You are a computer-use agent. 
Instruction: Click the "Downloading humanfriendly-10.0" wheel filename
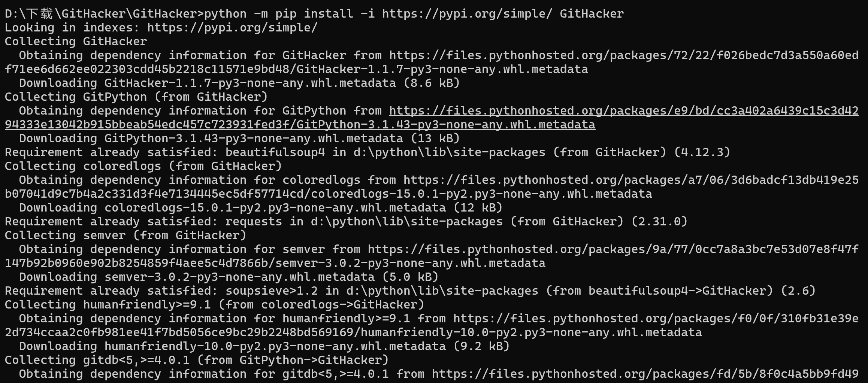[x=275, y=347]
